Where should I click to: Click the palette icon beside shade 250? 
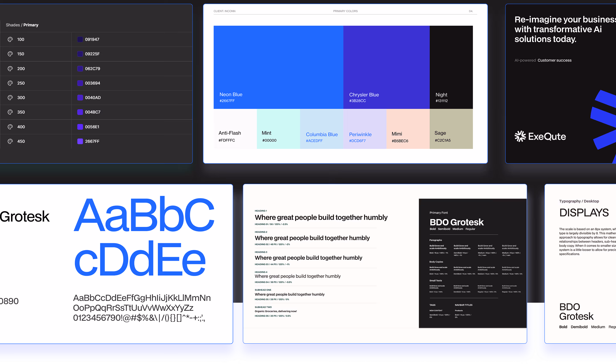10,83
